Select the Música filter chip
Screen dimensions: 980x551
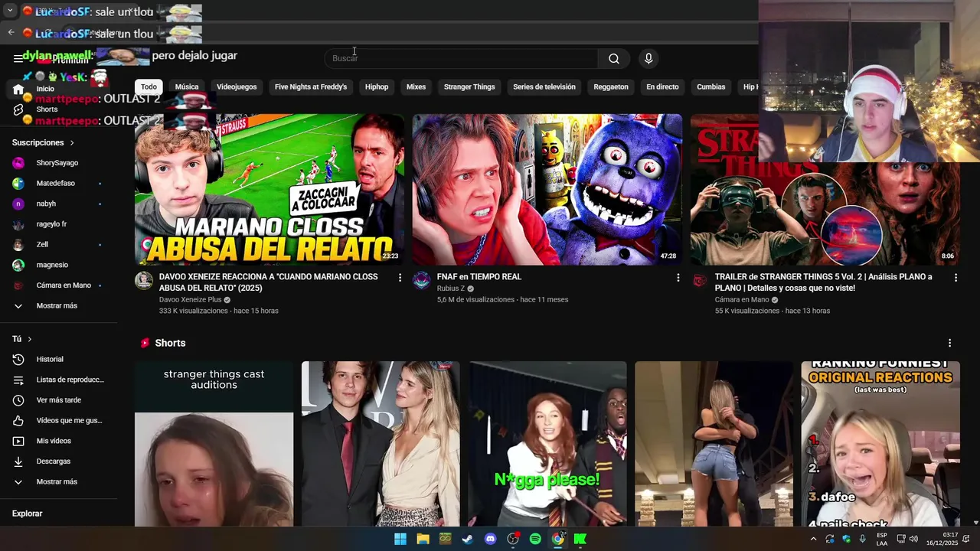187,86
